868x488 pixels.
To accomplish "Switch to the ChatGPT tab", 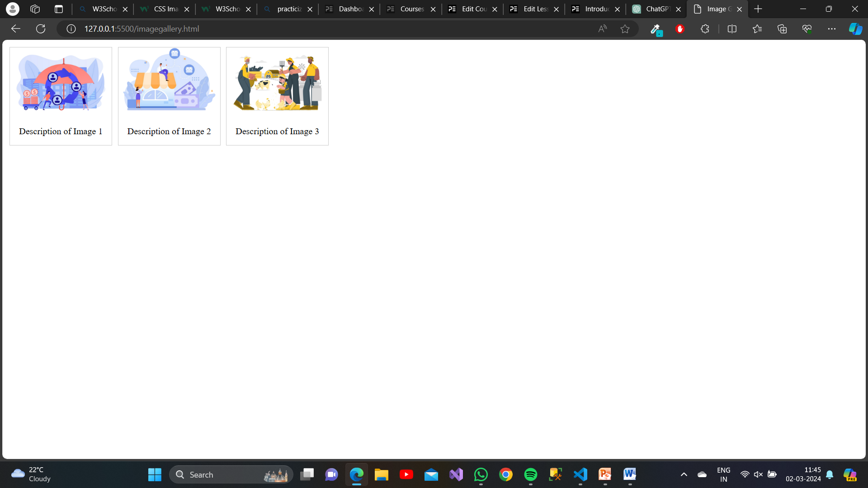I will coord(652,9).
